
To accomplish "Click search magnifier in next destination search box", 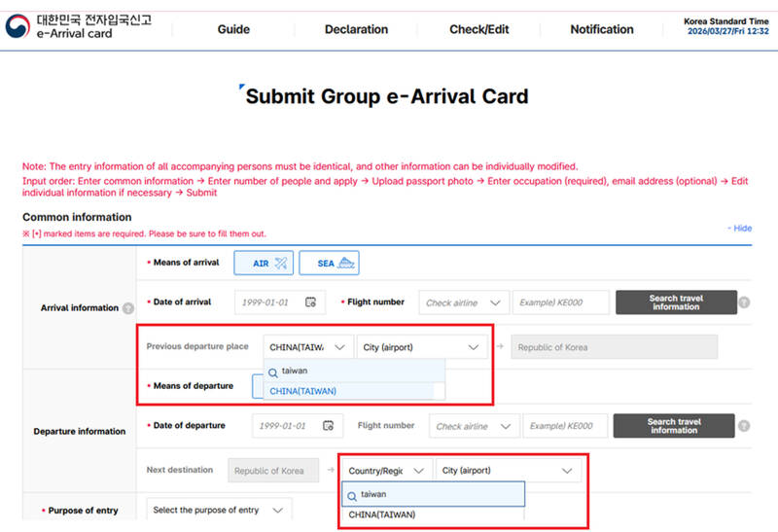I will coord(351,494).
